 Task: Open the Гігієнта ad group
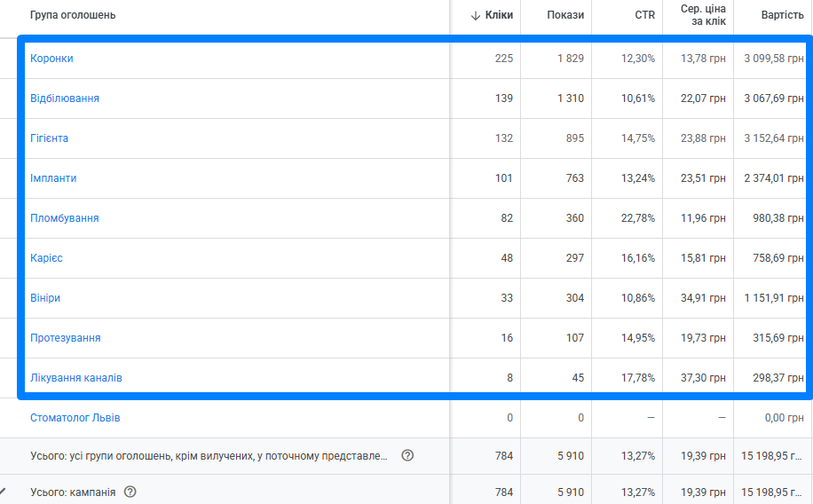pos(49,138)
